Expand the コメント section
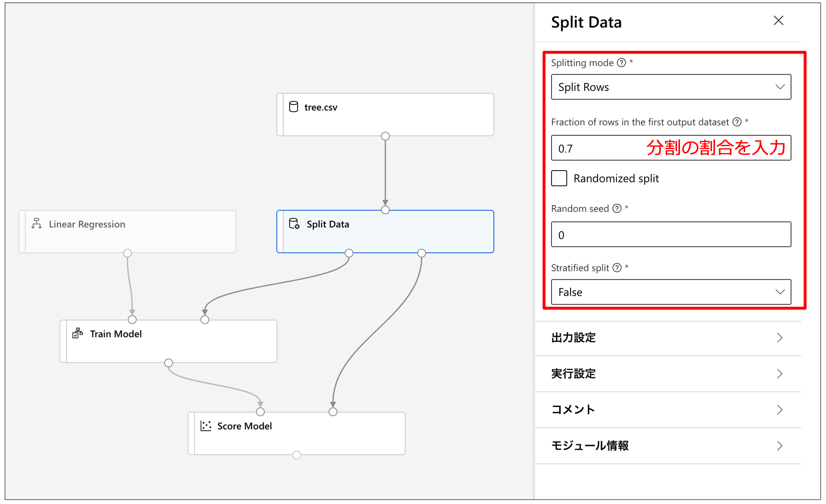This screenshot has width=826, height=504. coord(667,409)
